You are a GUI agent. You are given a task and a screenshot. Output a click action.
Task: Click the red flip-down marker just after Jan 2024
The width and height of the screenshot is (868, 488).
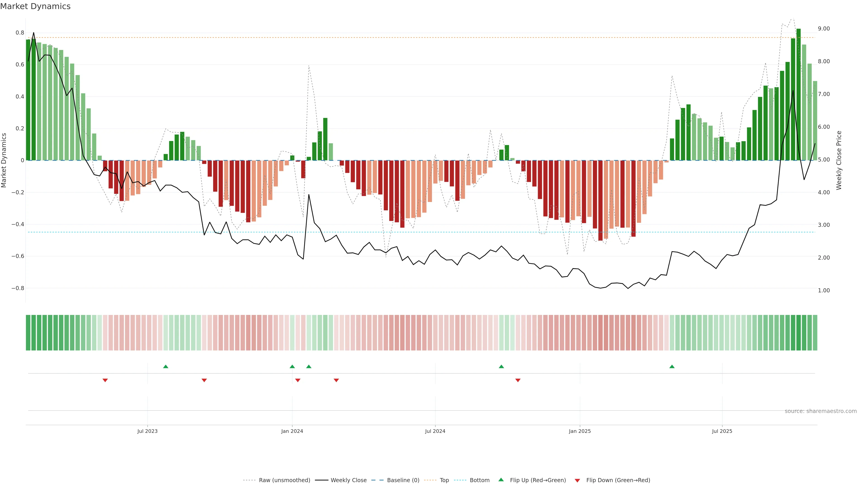pyautogui.click(x=297, y=380)
